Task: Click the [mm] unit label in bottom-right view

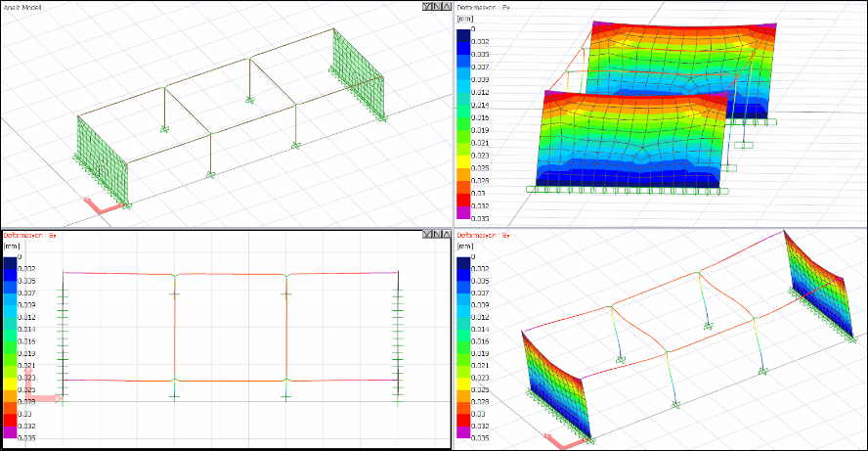Action: click(466, 246)
